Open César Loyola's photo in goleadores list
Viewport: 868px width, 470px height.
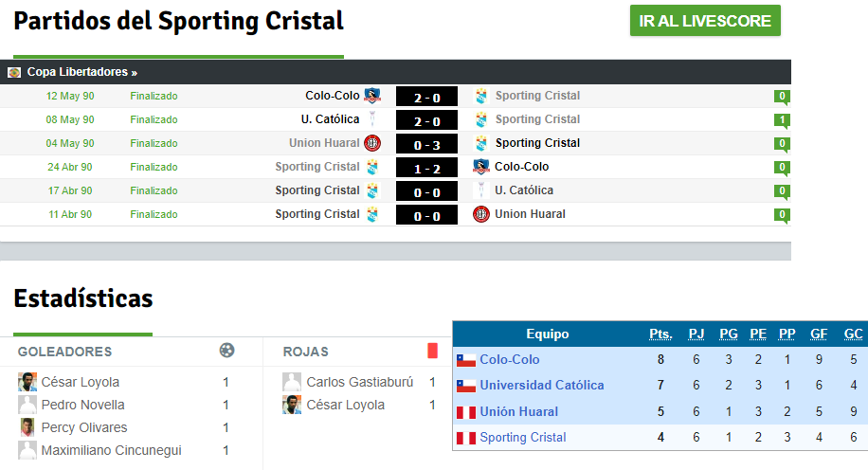coord(27,382)
